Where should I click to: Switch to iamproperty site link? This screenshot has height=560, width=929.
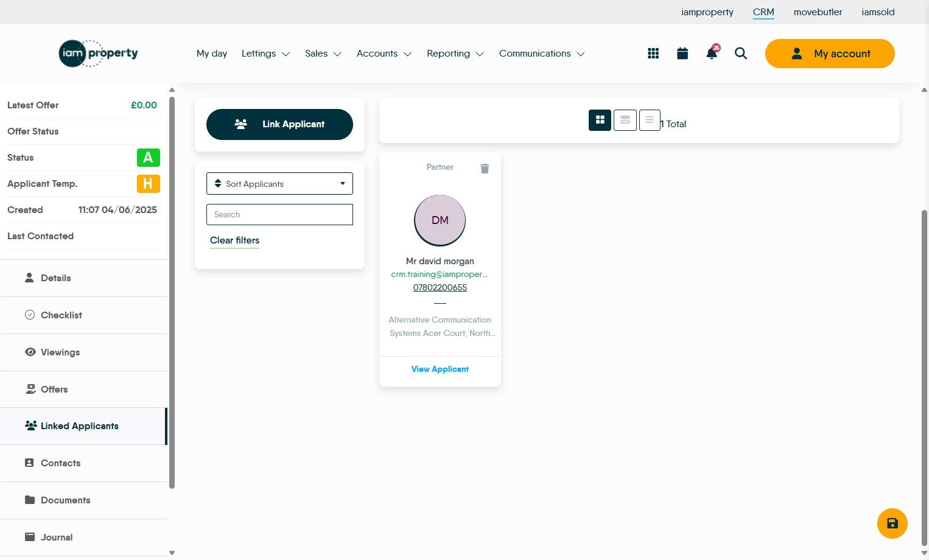pos(707,12)
